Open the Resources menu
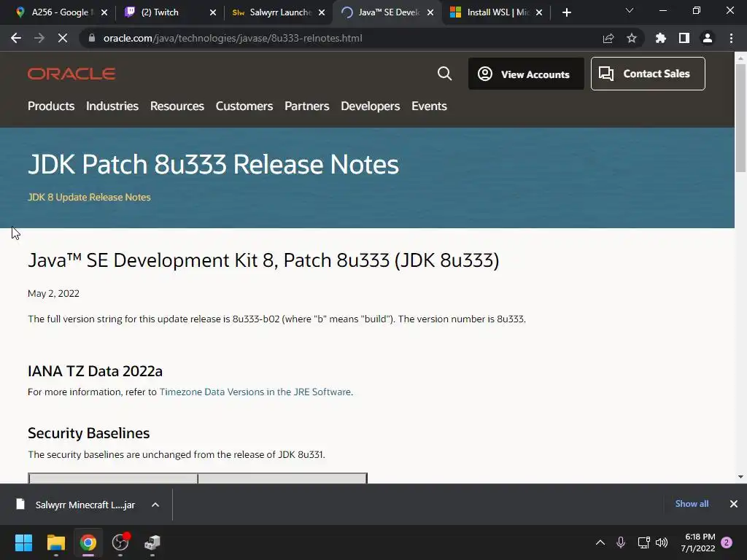The height and width of the screenshot is (560, 747). [x=177, y=106]
